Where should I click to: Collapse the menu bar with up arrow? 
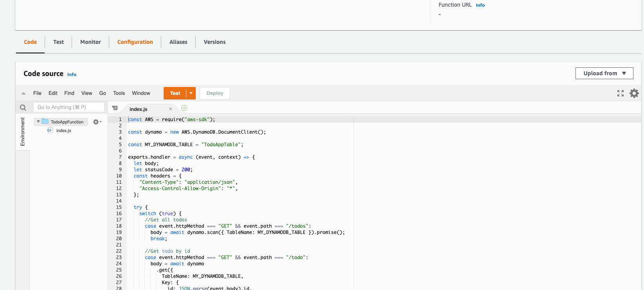tap(23, 93)
